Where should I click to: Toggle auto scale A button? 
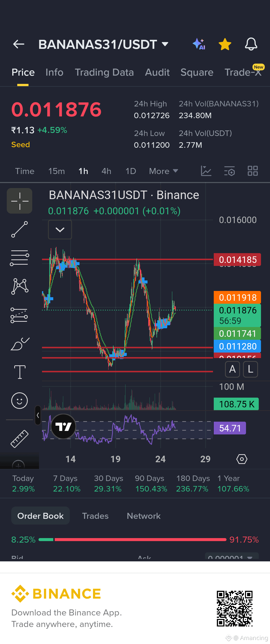(232, 369)
